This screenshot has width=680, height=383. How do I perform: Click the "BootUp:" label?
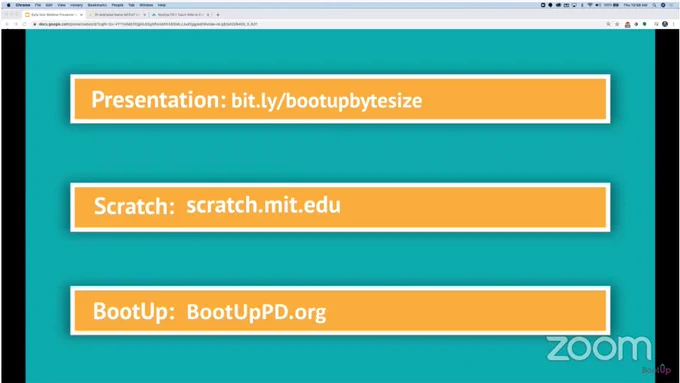[134, 311]
